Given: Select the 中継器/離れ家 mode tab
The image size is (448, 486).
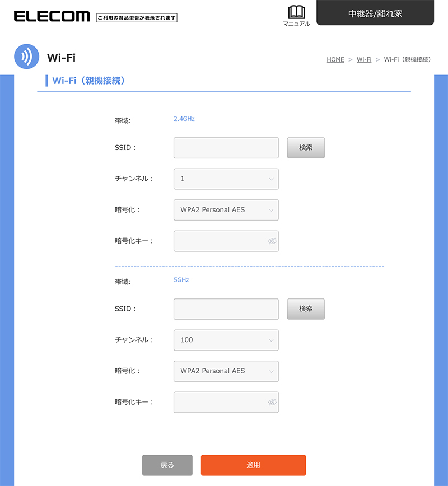Looking at the screenshot, I should 375,13.
